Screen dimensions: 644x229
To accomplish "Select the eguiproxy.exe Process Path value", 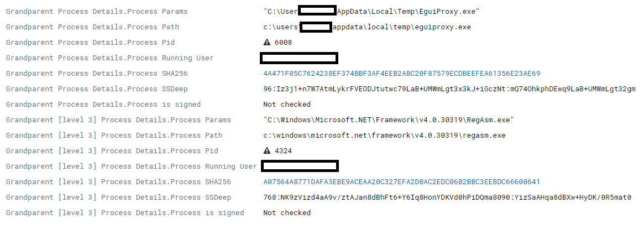I will pyautogui.click(x=367, y=27).
